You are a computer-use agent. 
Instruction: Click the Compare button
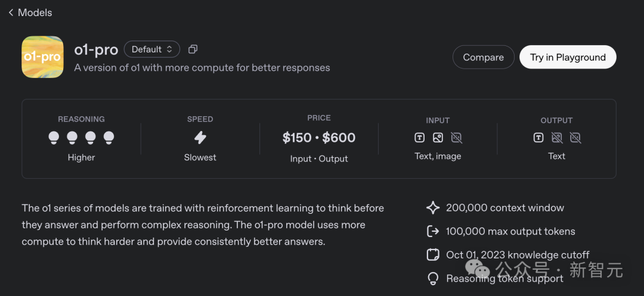483,57
